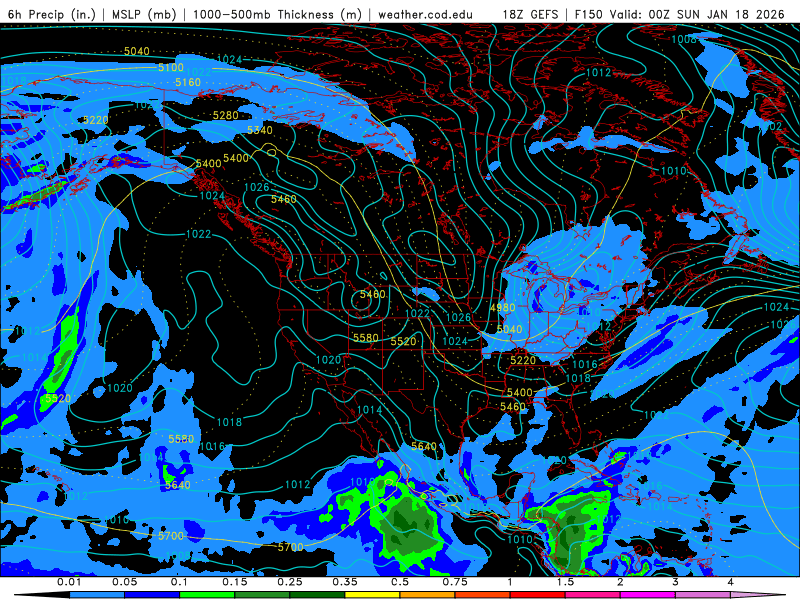
Task: Click the 1.5 legend value
Action: (x=565, y=582)
